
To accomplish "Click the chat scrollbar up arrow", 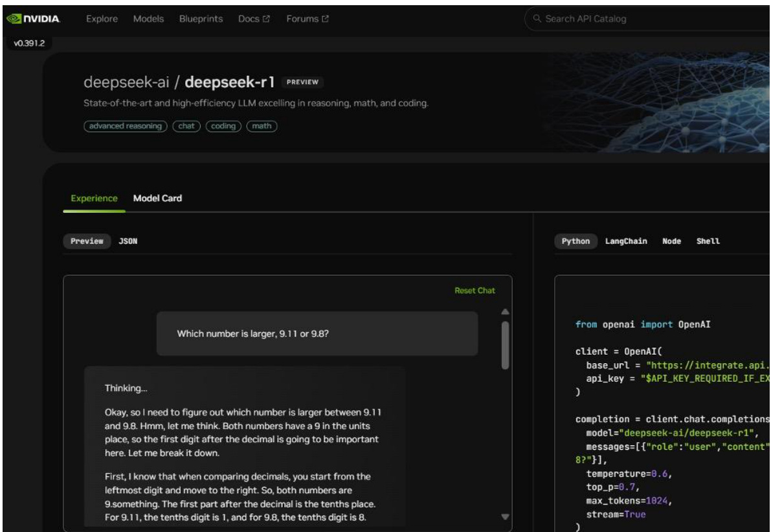I will (x=505, y=312).
